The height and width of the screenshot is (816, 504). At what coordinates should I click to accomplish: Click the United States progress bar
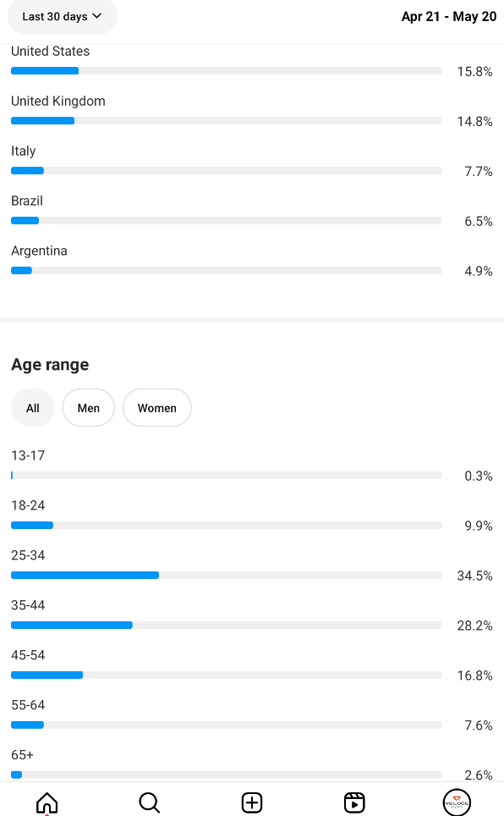coord(227,71)
